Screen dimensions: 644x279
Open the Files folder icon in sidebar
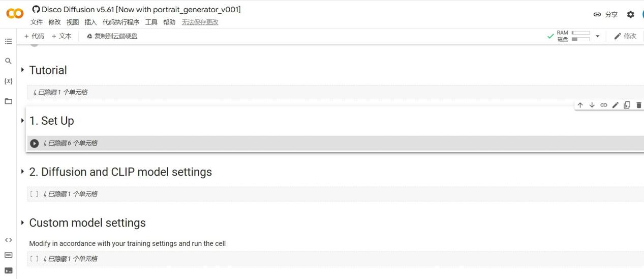click(x=8, y=101)
